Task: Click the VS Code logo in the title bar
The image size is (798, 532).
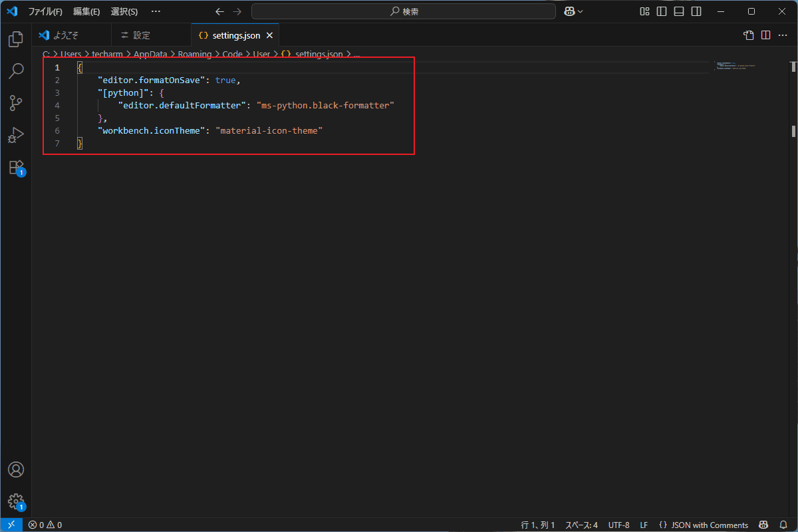Action: click(x=11, y=11)
